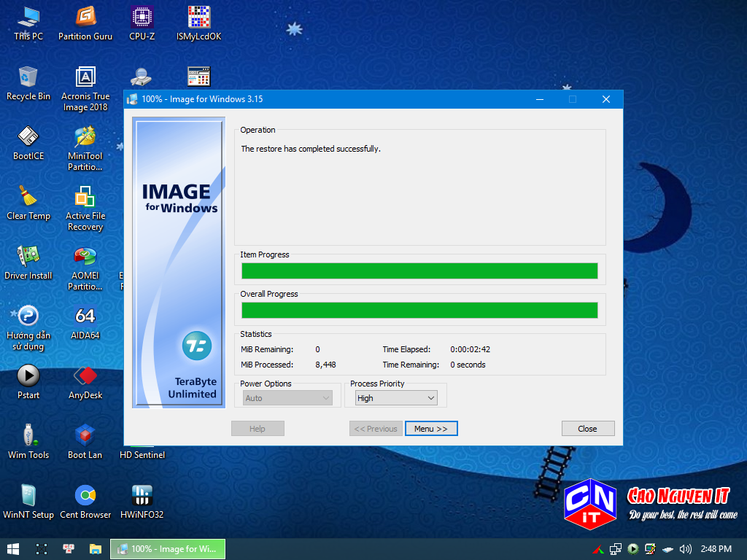Click the screen capture taskbar icon
The height and width of the screenshot is (560, 747).
[42, 549]
